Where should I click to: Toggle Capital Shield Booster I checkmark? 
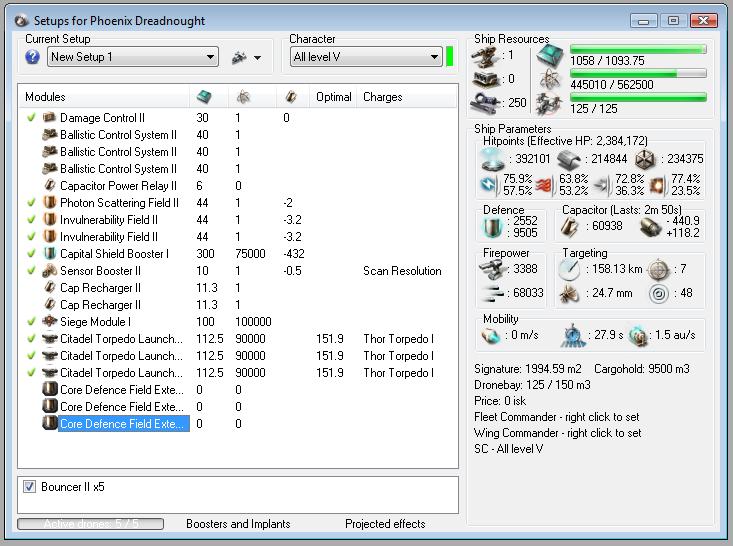coord(31,253)
